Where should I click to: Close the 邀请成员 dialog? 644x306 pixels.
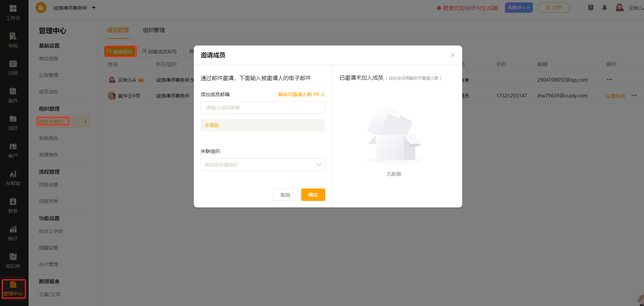click(x=452, y=55)
